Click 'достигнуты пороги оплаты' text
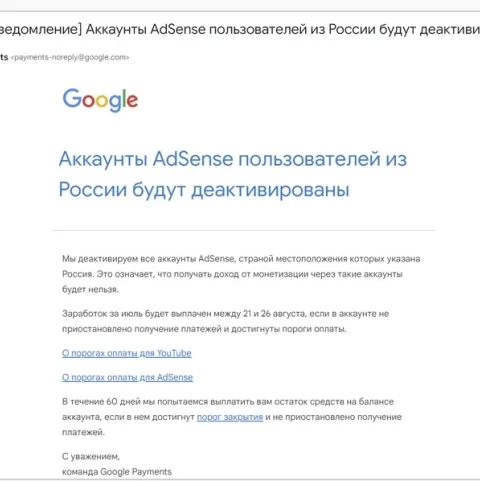Viewport: 480px width, 481px height. coord(289,329)
